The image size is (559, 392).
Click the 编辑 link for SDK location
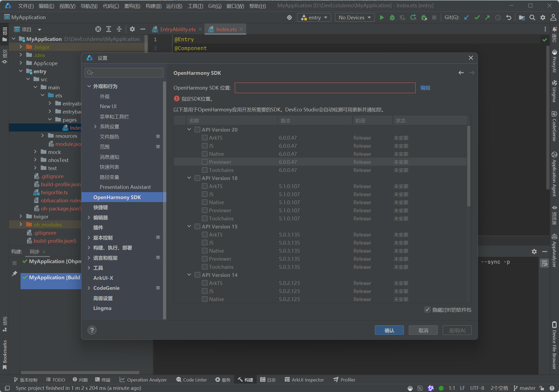coord(425,88)
